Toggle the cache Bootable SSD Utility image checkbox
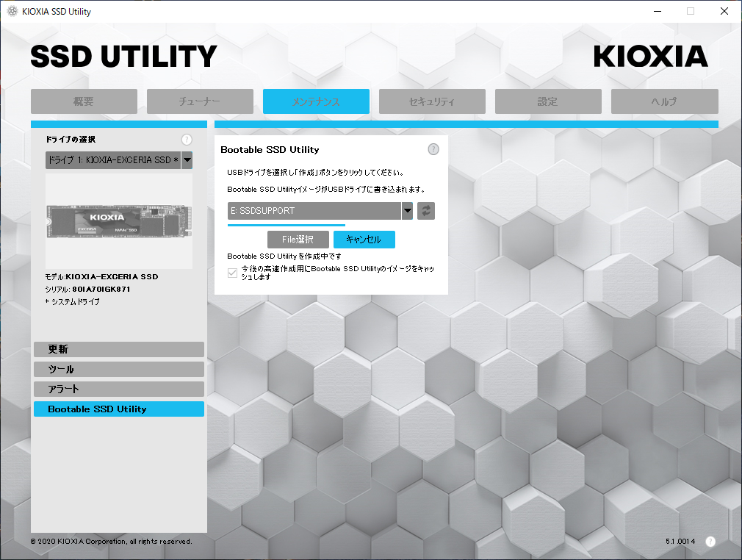Screen dimensions: 742x560 pos(232,273)
